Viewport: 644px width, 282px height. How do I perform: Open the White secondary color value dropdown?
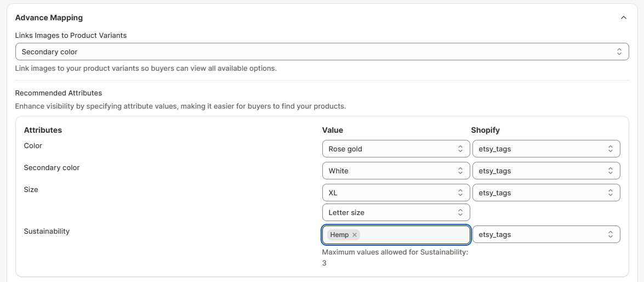point(396,171)
